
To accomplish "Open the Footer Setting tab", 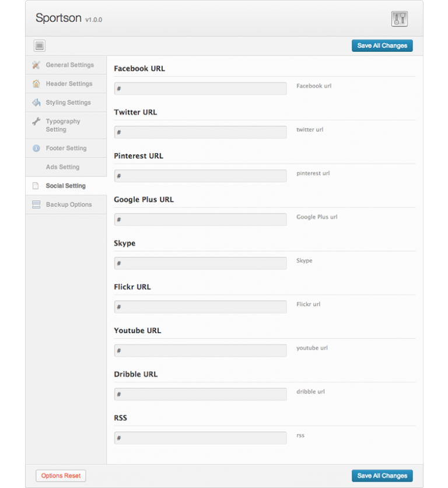I will point(66,148).
